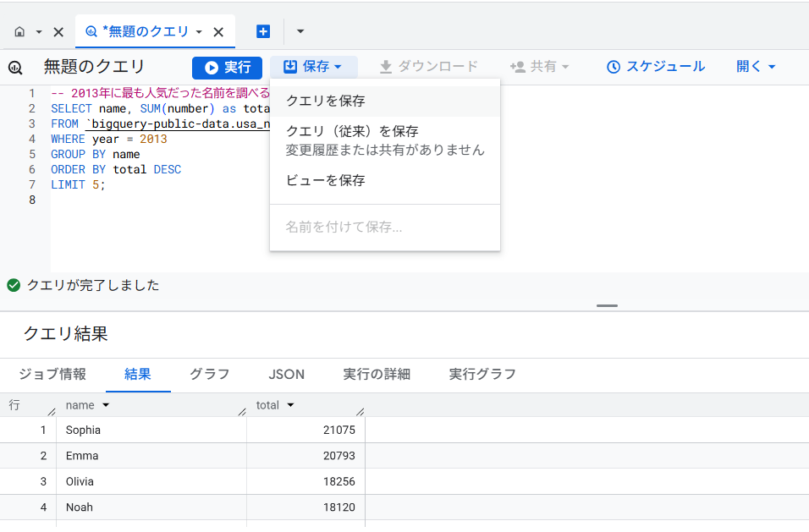Click the クエリ結果 heading
Image resolution: width=809 pixels, height=532 pixels.
[x=65, y=334]
